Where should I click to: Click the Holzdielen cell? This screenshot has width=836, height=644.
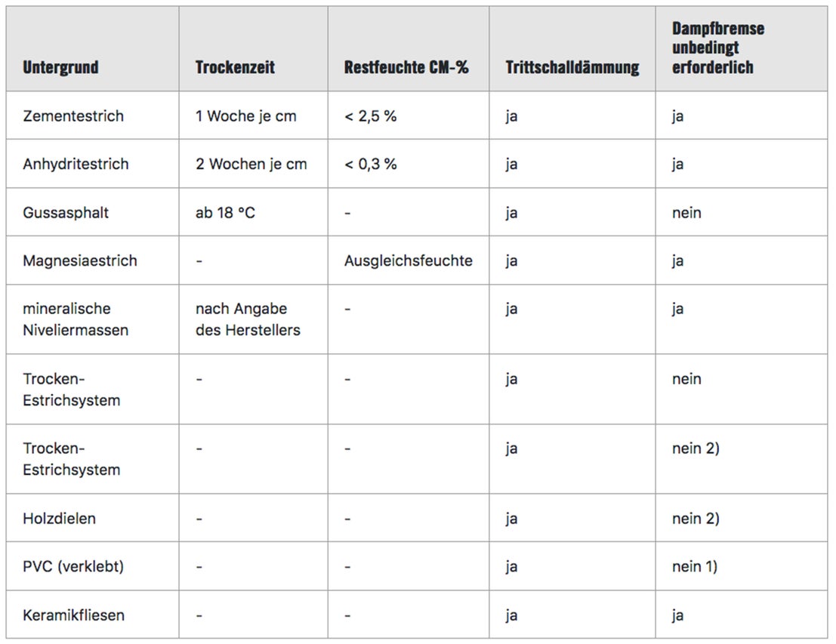click(59, 518)
